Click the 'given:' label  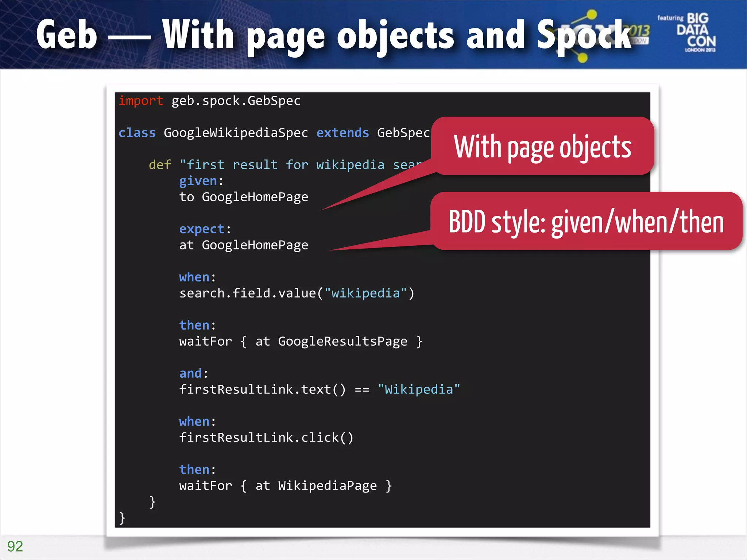pos(201,181)
